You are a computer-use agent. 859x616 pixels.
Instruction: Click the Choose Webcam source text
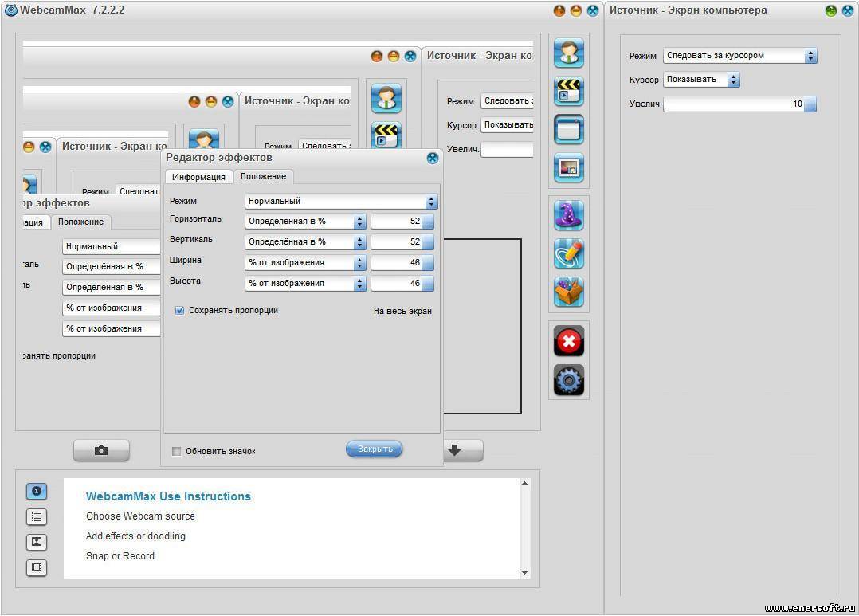[140, 516]
